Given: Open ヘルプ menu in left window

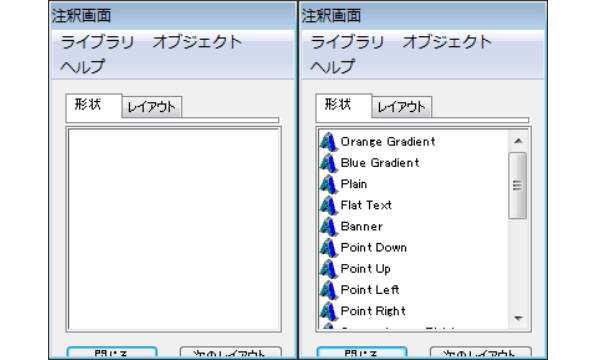Looking at the screenshot, I should pyautogui.click(x=83, y=66).
